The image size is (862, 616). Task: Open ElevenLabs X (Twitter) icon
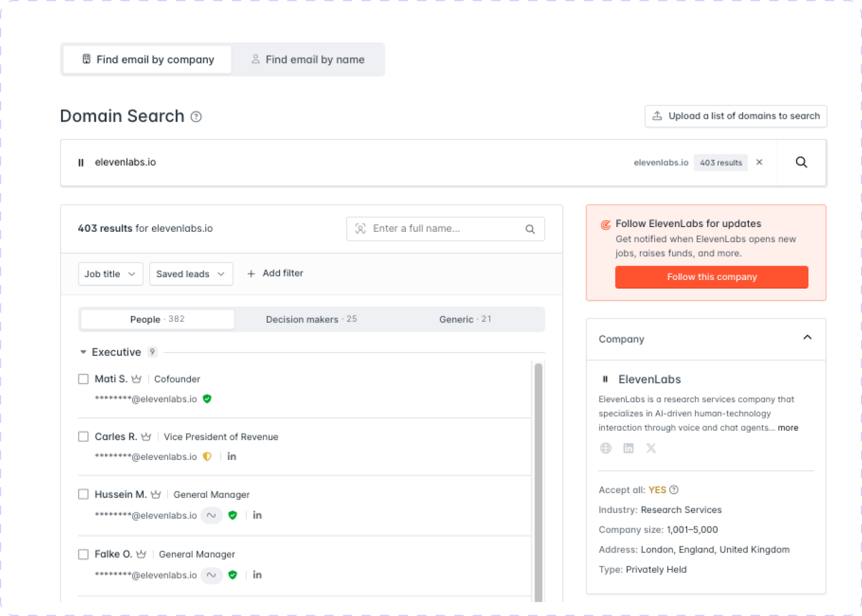(x=651, y=448)
